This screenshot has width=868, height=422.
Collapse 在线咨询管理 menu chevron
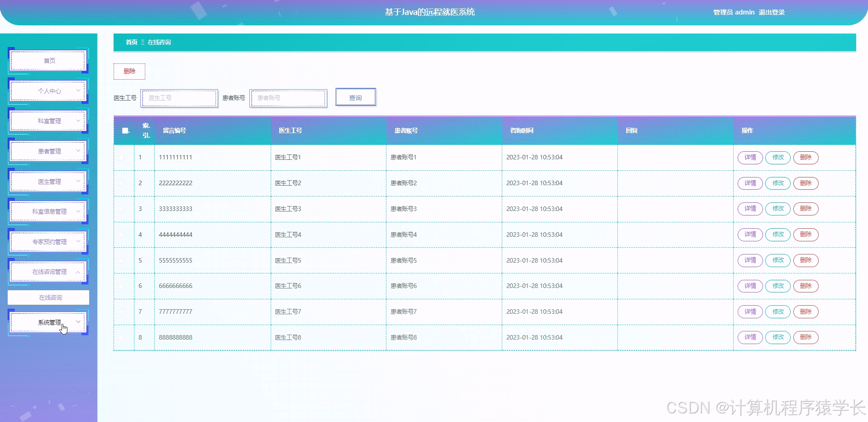coord(78,272)
